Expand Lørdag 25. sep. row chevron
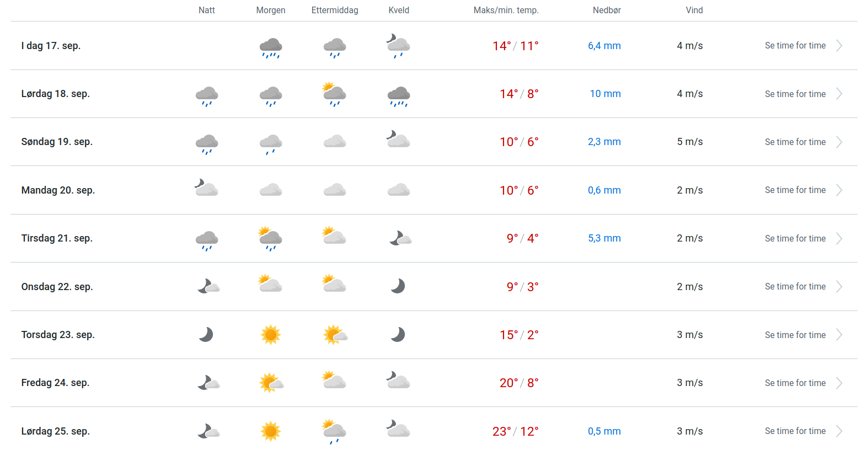 point(839,431)
